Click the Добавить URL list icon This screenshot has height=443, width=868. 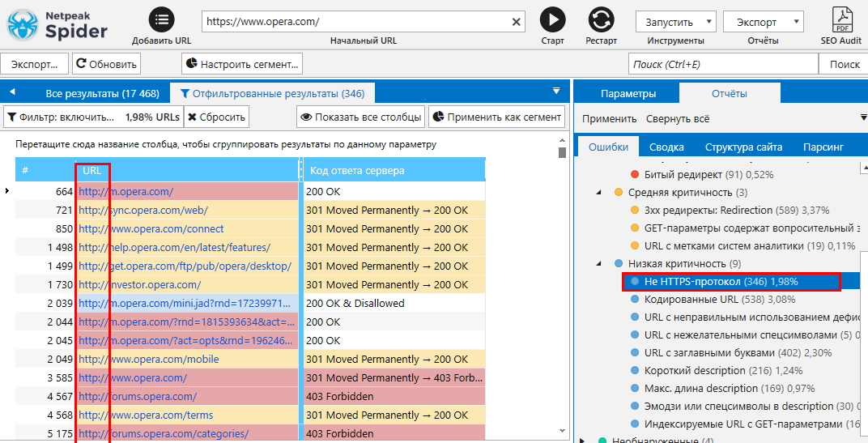point(162,20)
